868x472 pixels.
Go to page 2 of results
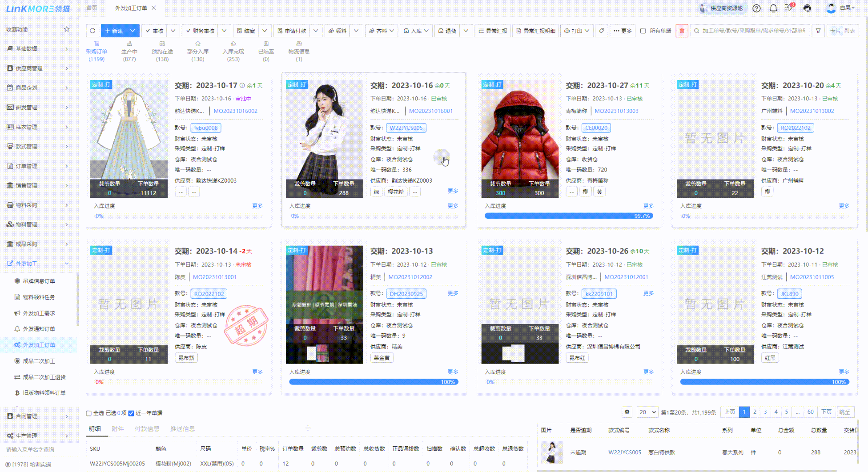(755, 412)
